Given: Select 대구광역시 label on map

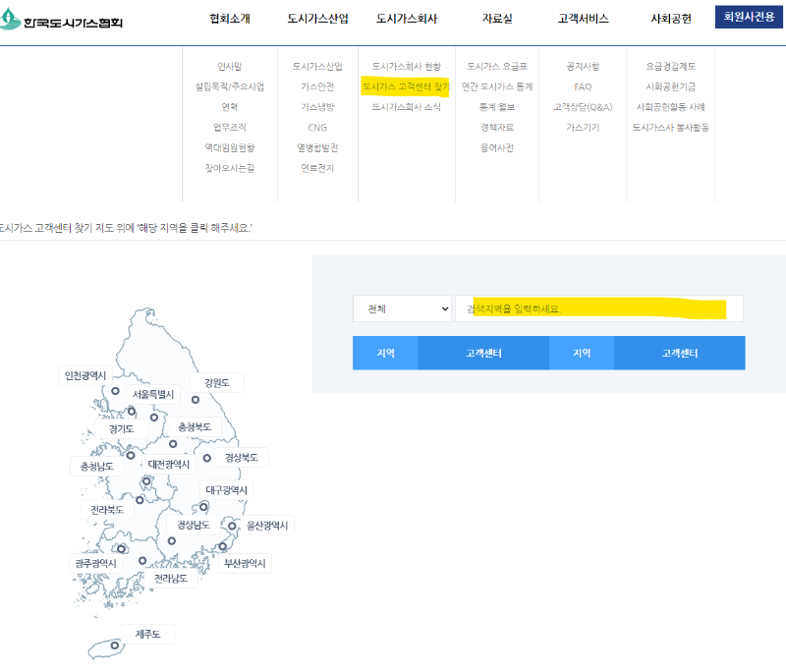Looking at the screenshot, I should point(227,490).
